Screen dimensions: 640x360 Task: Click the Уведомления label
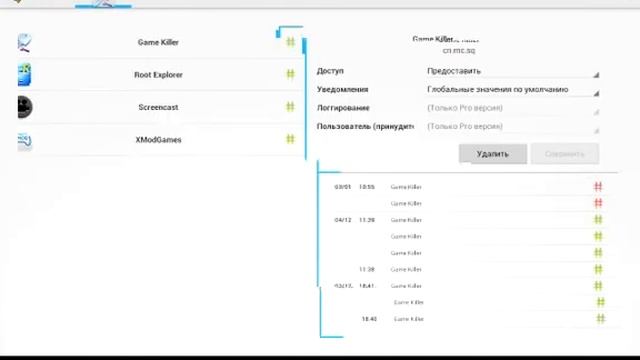(x=342, y=89)
